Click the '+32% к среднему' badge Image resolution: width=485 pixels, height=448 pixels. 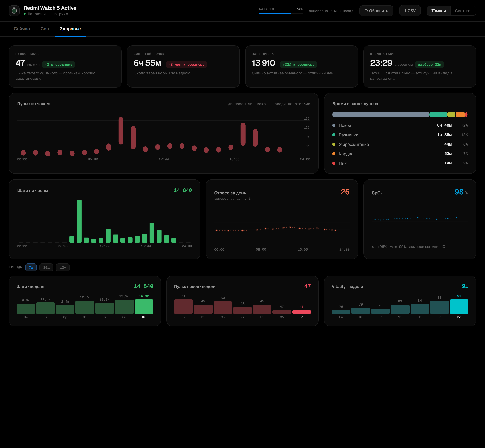tap(298, 65)
